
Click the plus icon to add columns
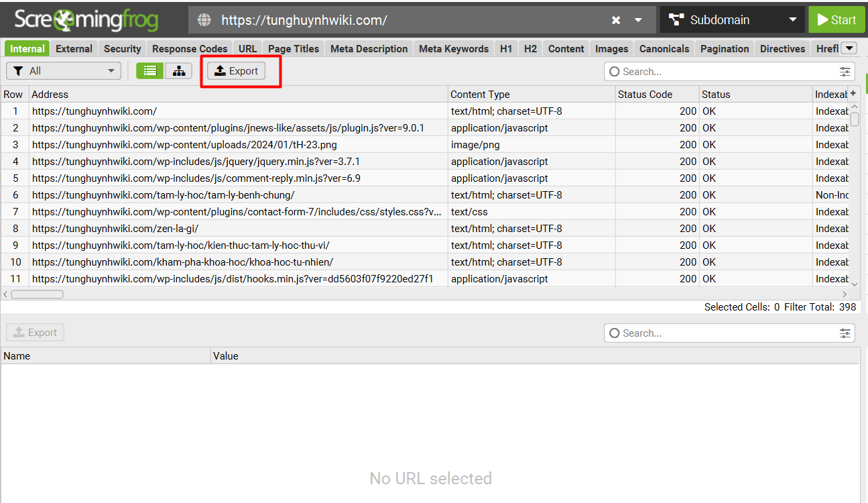(x=853, y=94)
